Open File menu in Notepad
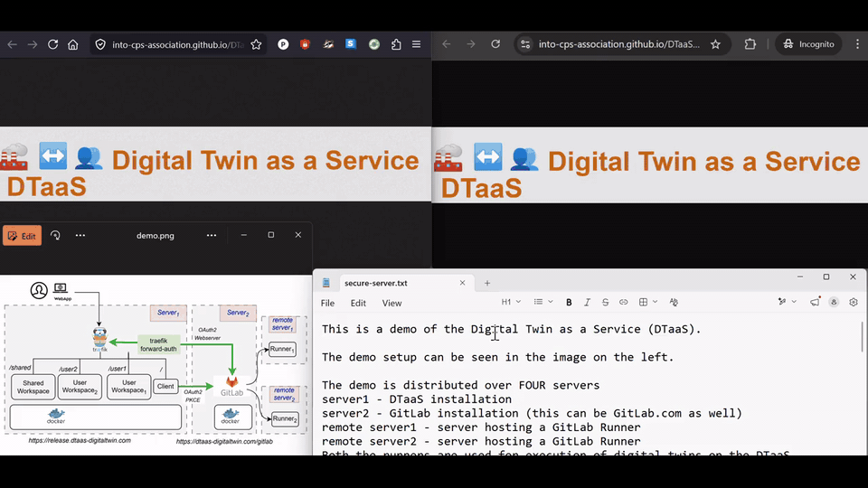Image resolution: width=868 pixels, height=488 pixels. 327,304
